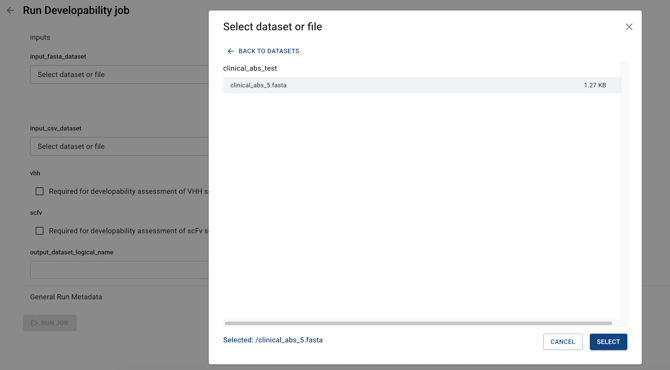Viewport: 670px width, 370px height.
Task: Select the clinical_abs_5.fasta file row
Action: click(421, 85)
